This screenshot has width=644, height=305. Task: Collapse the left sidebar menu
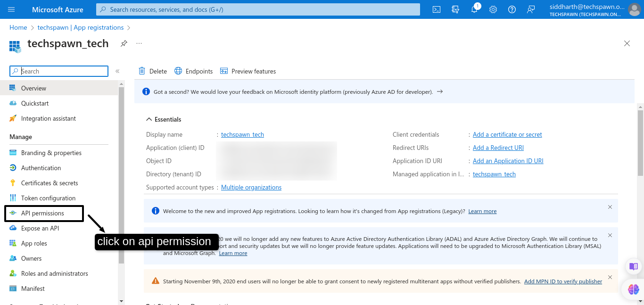pos(117,71)
